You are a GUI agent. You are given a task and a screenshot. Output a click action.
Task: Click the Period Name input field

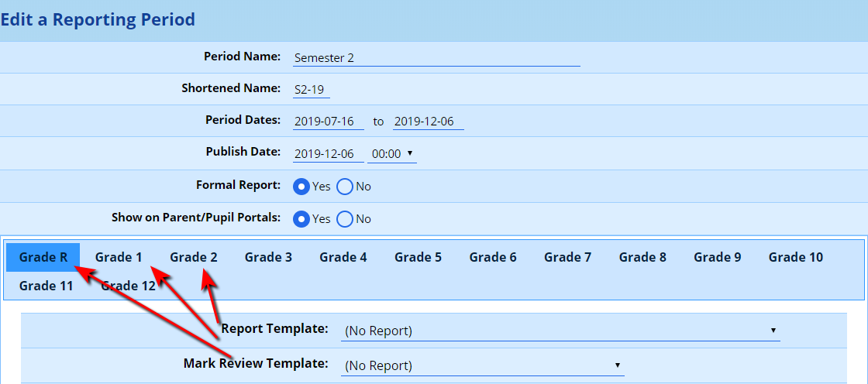tap(436, 57)
